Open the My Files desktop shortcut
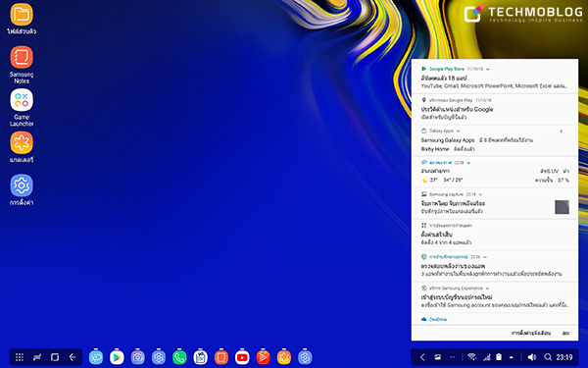 pos(22,19)
